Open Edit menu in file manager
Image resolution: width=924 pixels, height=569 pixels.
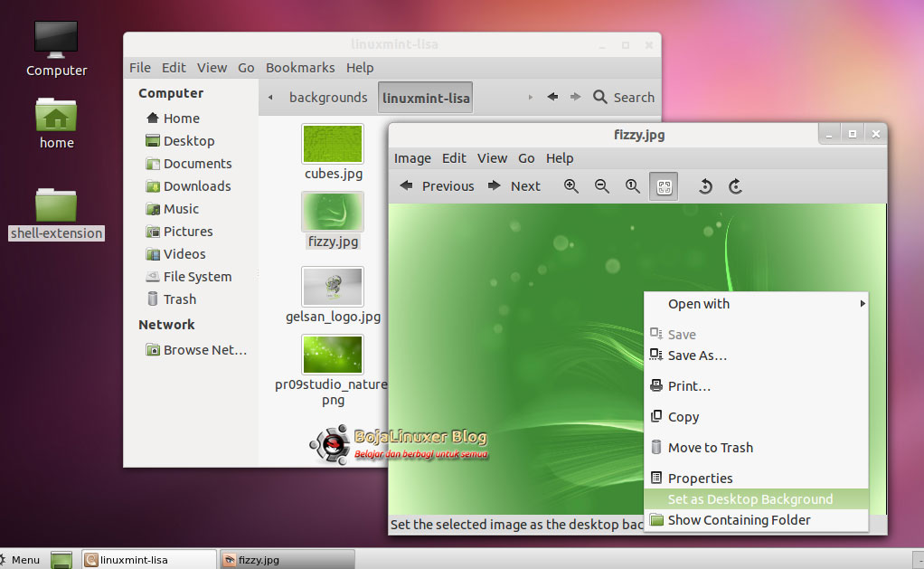174,68
